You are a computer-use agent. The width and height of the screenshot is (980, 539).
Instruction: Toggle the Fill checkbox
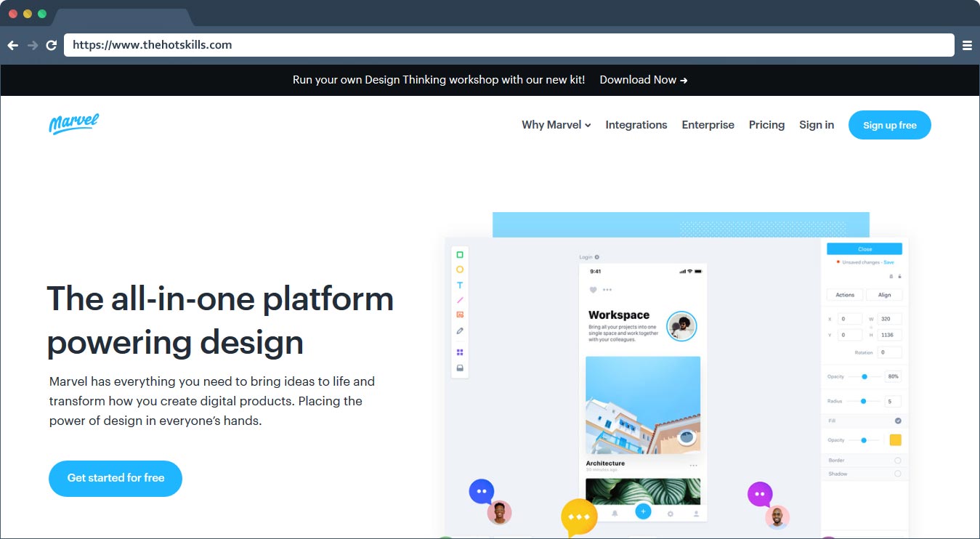coord(898,421)
